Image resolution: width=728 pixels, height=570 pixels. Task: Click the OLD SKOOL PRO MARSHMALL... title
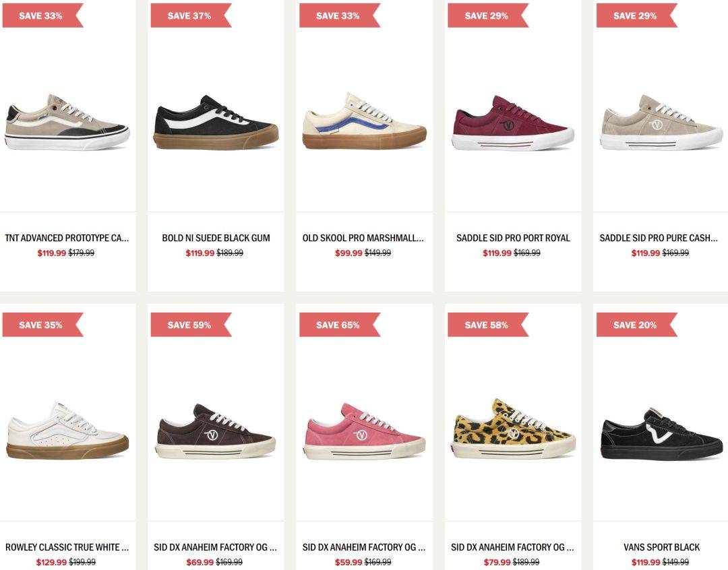363,238
